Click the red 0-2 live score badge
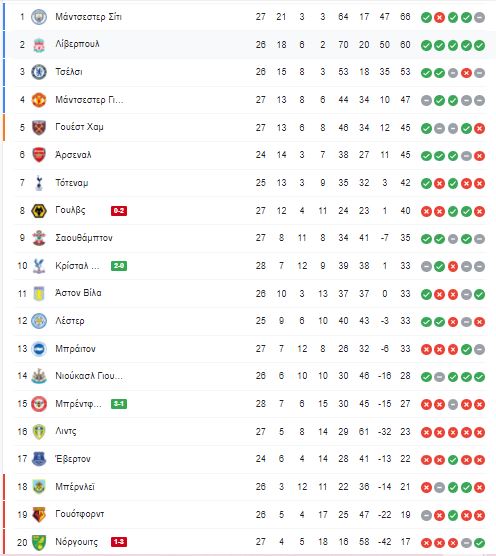Viewport: 496px width, 556px height. tap(119, 211)
